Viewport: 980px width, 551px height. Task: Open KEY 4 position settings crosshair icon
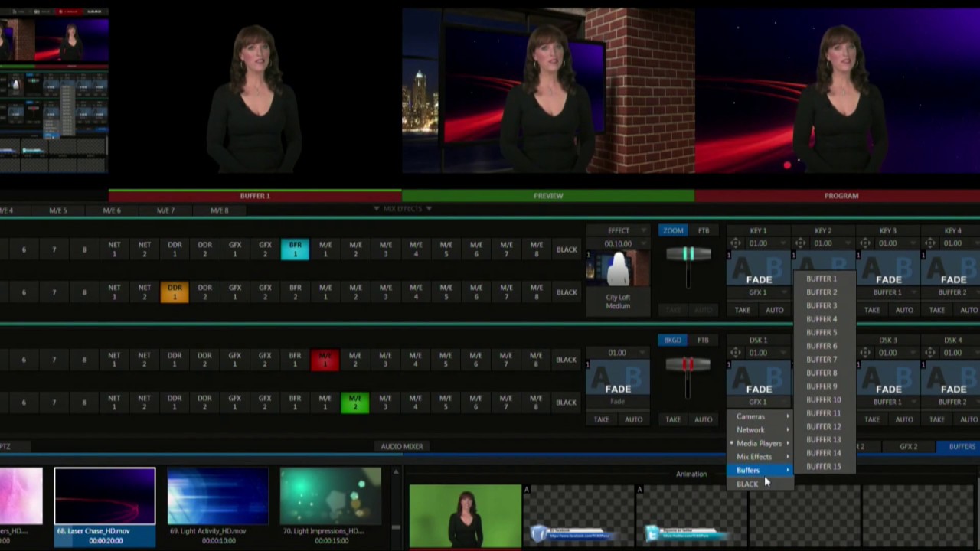click(x=930, y=243)
